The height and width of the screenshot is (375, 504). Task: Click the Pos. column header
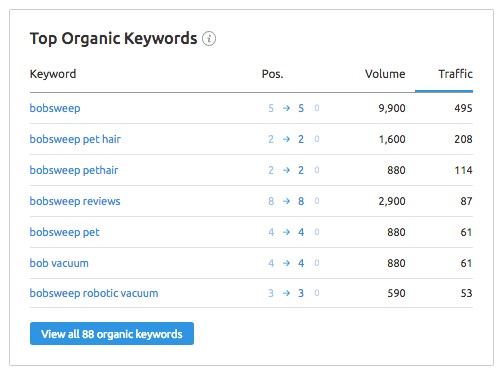(272, 74)
